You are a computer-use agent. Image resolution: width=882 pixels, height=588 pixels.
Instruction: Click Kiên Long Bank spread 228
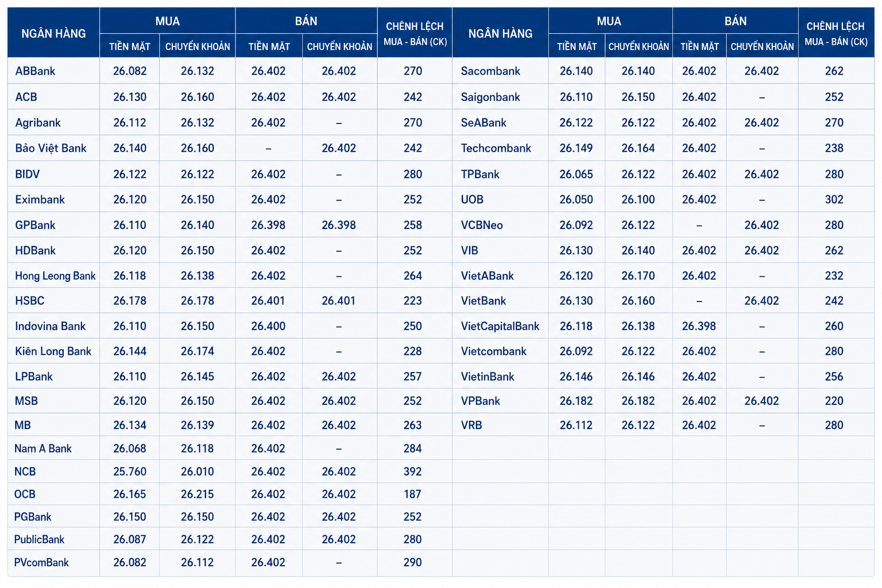[413, 351]
